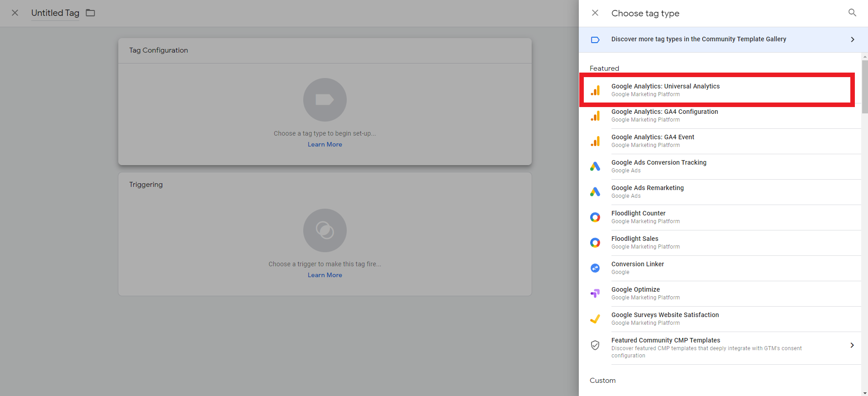Click the folder icon beside Untitled Tag
The height and width of the screenshot is (396, 868).
91,13
